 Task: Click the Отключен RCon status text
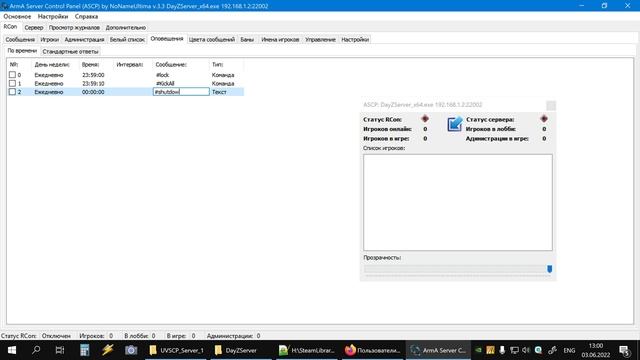click(x=56, y=336)
